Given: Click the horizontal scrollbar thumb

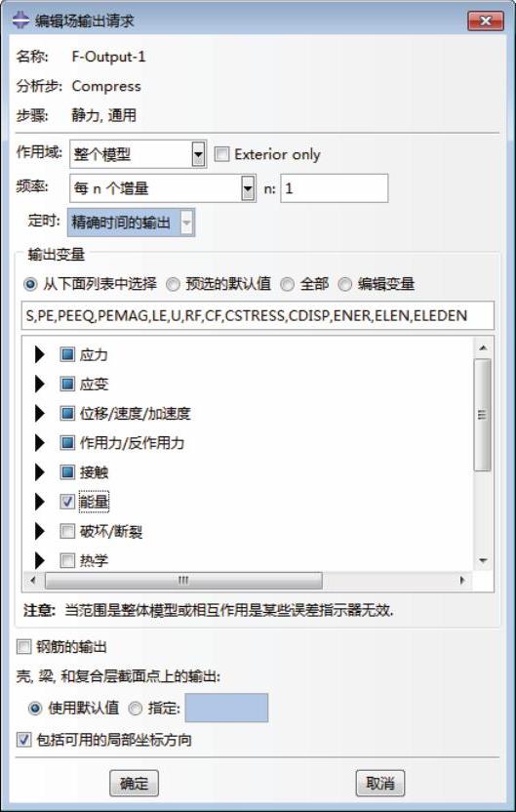Looking at the screenshot, I should coord(183,581).
